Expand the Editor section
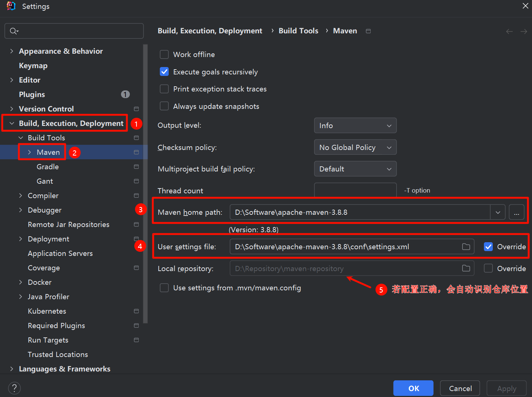532x397 pixels. click(x=11, y=80)
